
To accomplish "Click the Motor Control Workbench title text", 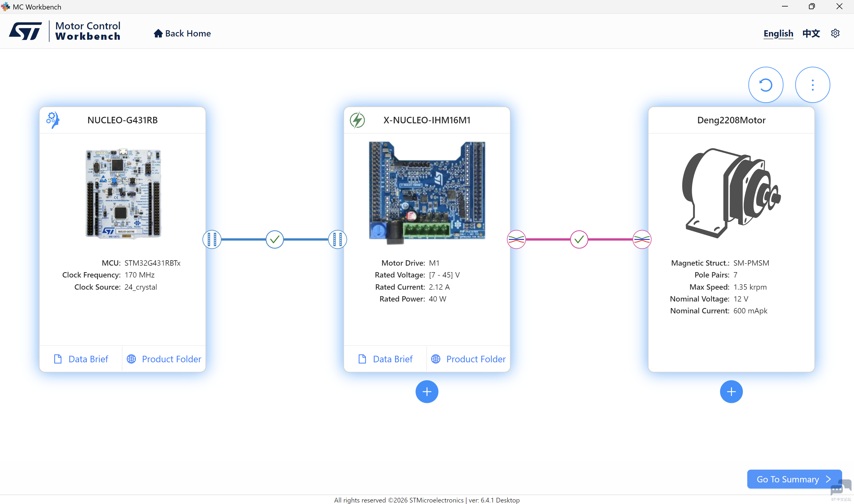I will pos(88,31).
